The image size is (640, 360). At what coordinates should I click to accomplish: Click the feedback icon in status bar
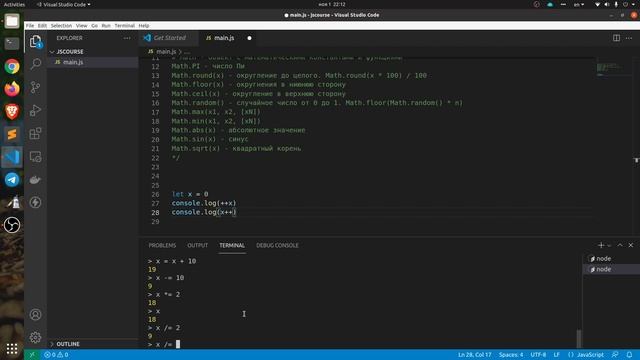click(x=615, y=355)
